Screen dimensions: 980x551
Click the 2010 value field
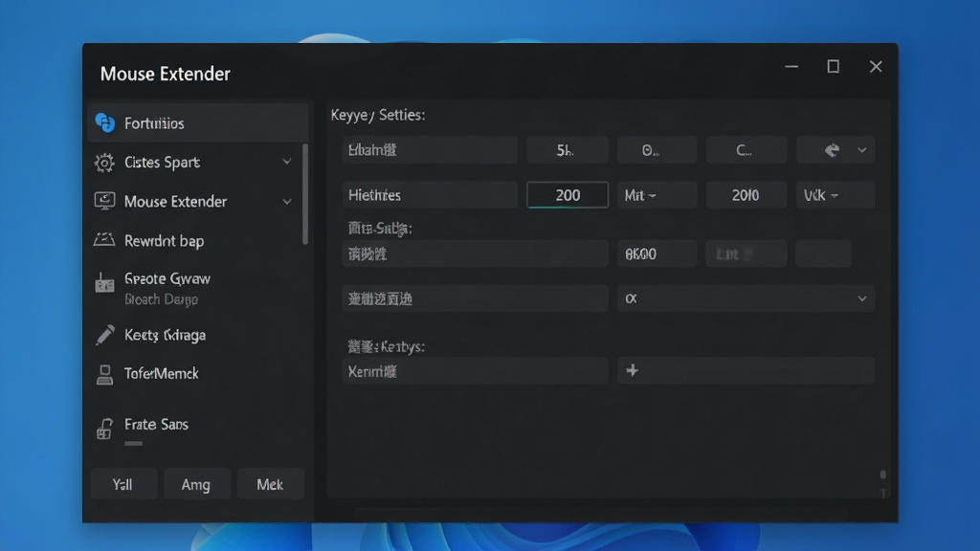pyautogui.click(x=746, y=195)
